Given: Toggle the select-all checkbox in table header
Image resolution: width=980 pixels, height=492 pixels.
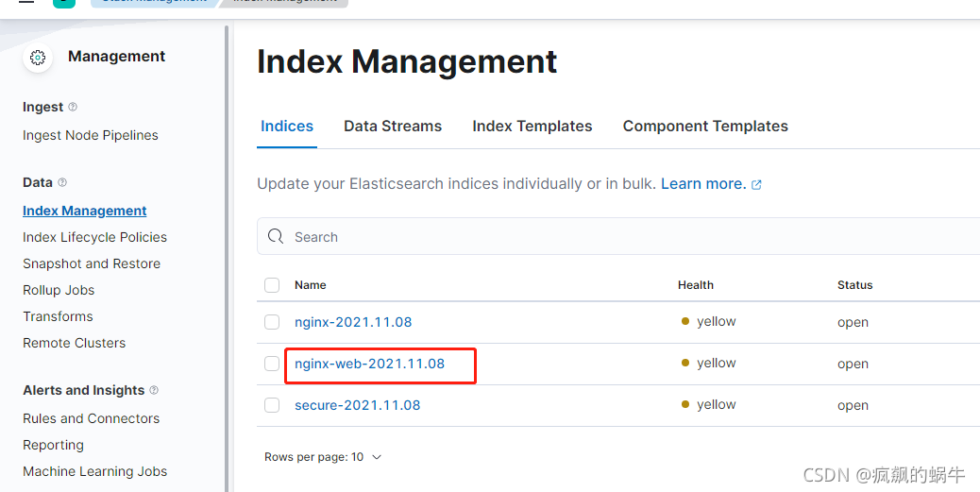Looking at the screenshot, I should (272, 285).
